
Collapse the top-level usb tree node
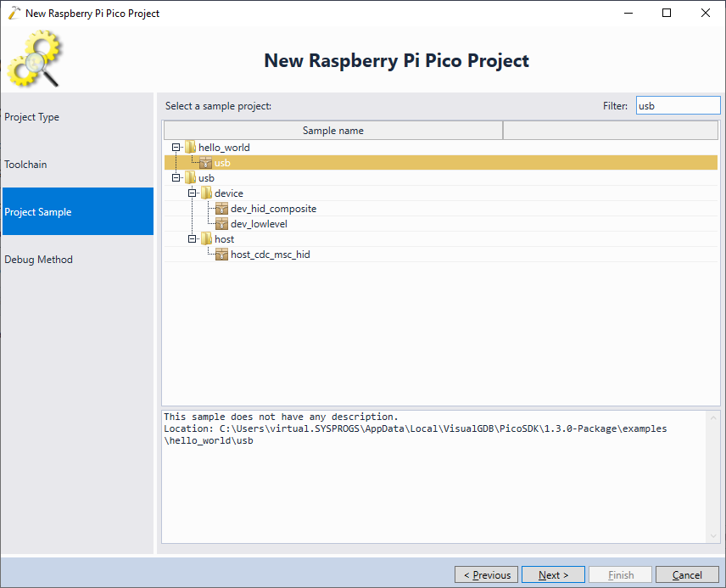point(176,178)
